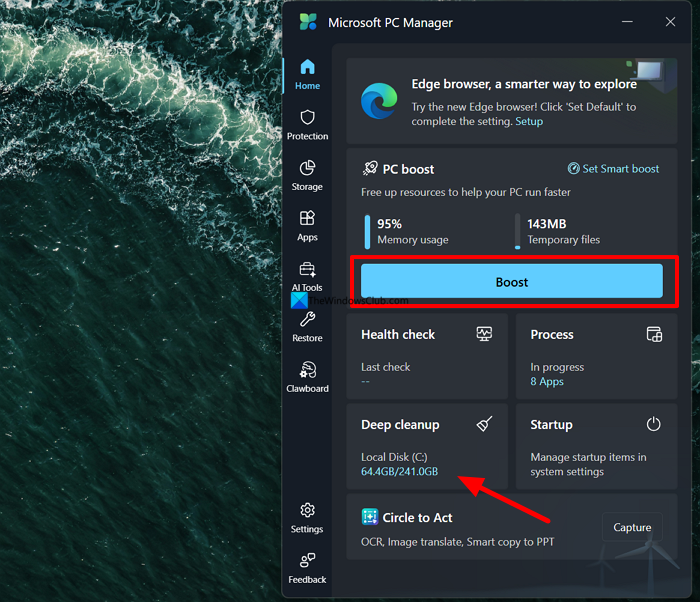Viewport: 700px width, 602px height.
Task: Click 'Local Disk (C:)' label
Action: pos(394,457)
